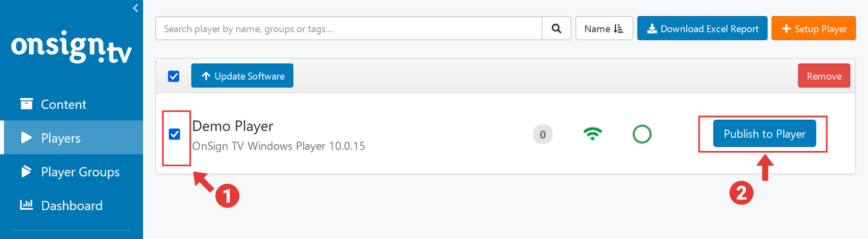Image resolution: width=868 pixels, height=239 pixels.
Task: Focus the player search input field
Action: coord(348,29)
